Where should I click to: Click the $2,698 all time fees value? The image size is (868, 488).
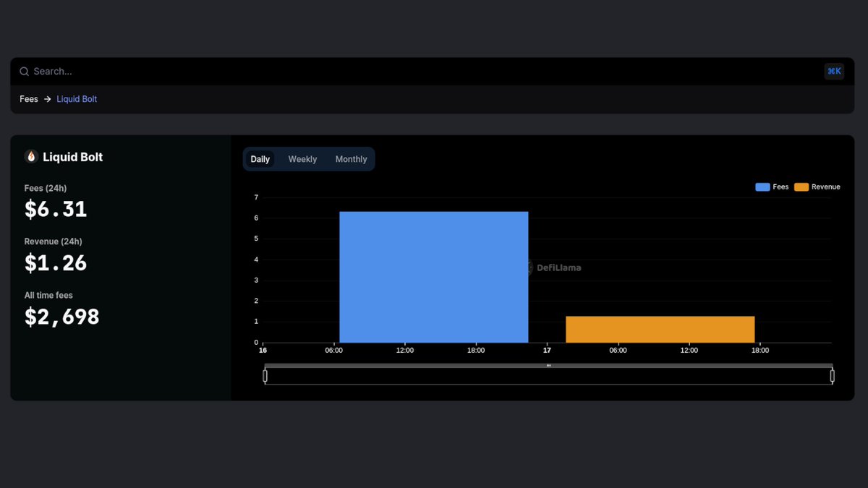(x=61, y=317)
